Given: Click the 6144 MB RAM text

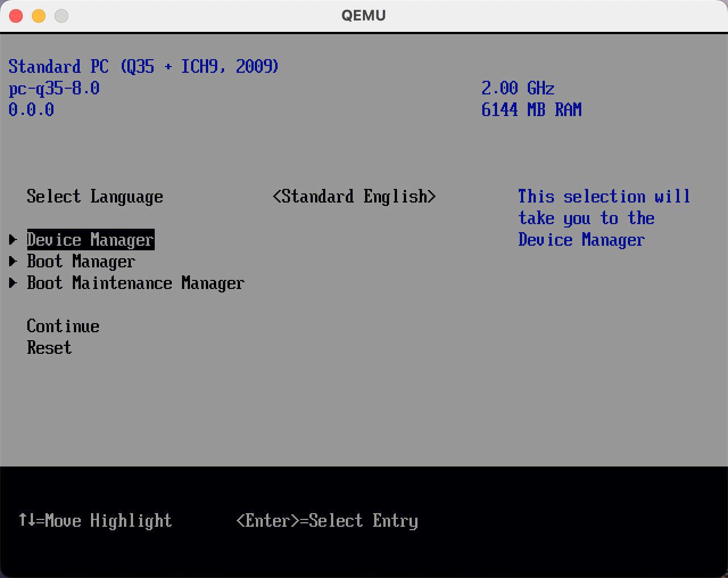Looking at the screenshot, I should (x=532, y=110).
